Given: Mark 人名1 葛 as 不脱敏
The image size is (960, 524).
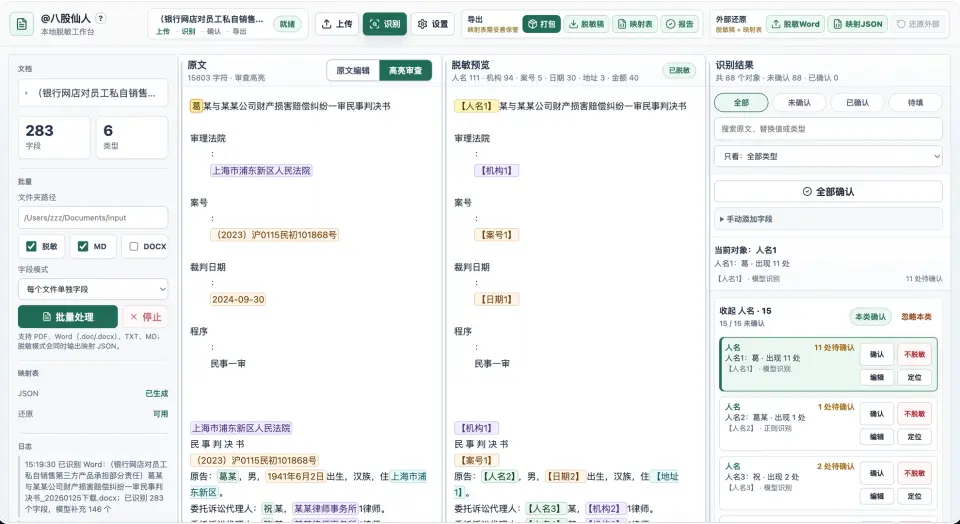Looking at the screenshot, I should point(915,354).
